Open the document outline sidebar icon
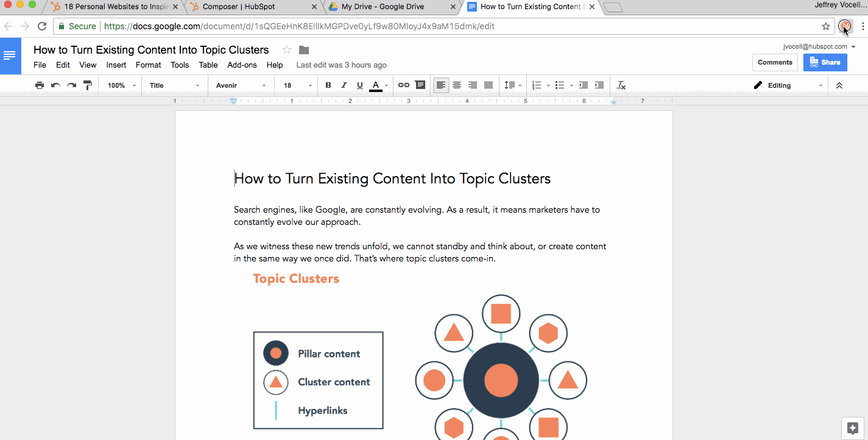 click(x=10, y=55)
